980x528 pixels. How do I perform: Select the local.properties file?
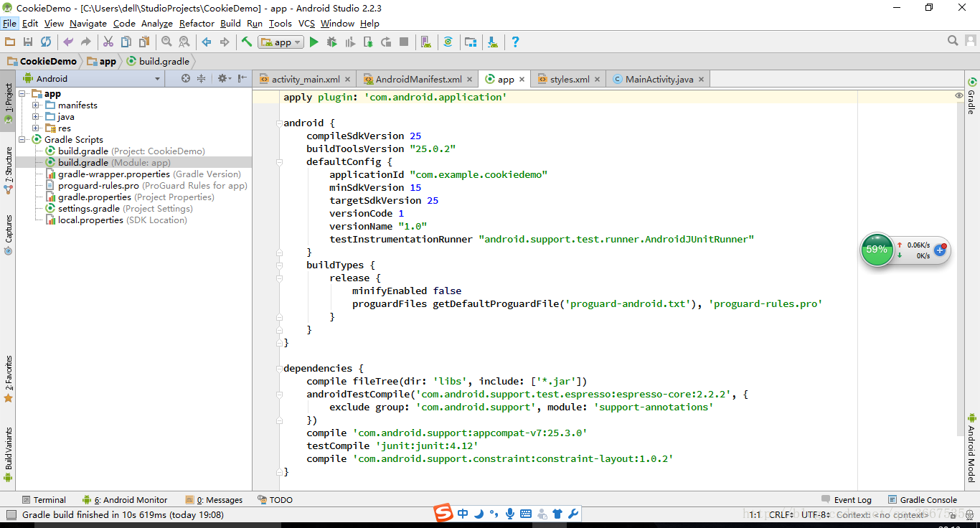click(x=116, y=220)
